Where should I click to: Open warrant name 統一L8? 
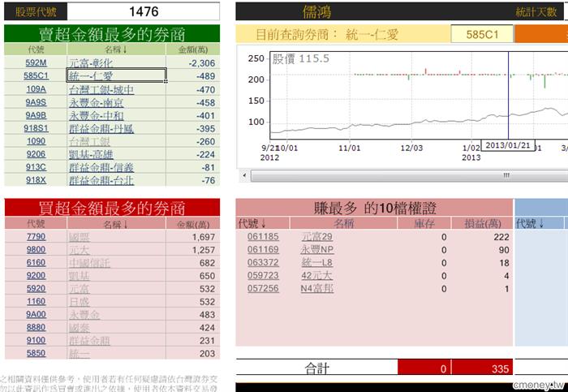coord(317,263)
